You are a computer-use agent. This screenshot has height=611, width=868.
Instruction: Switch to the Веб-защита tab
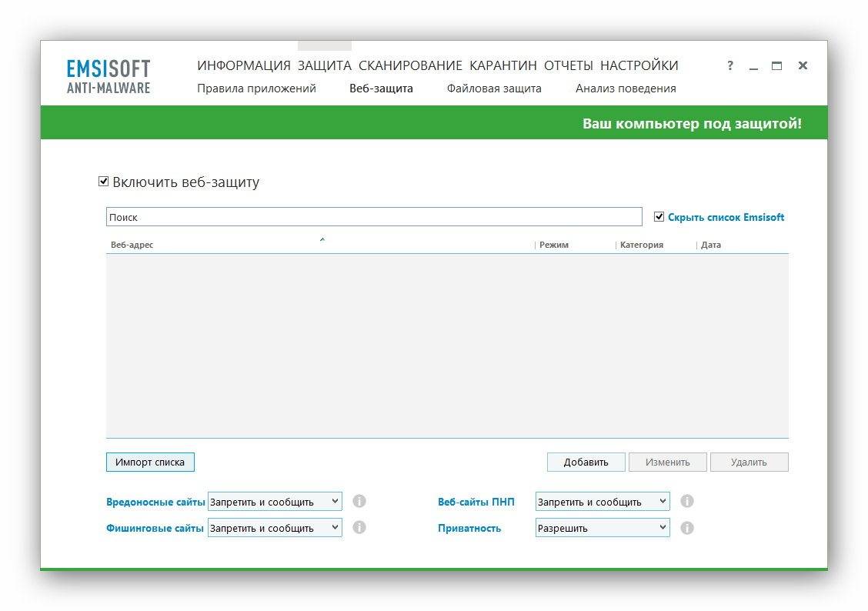381,88
